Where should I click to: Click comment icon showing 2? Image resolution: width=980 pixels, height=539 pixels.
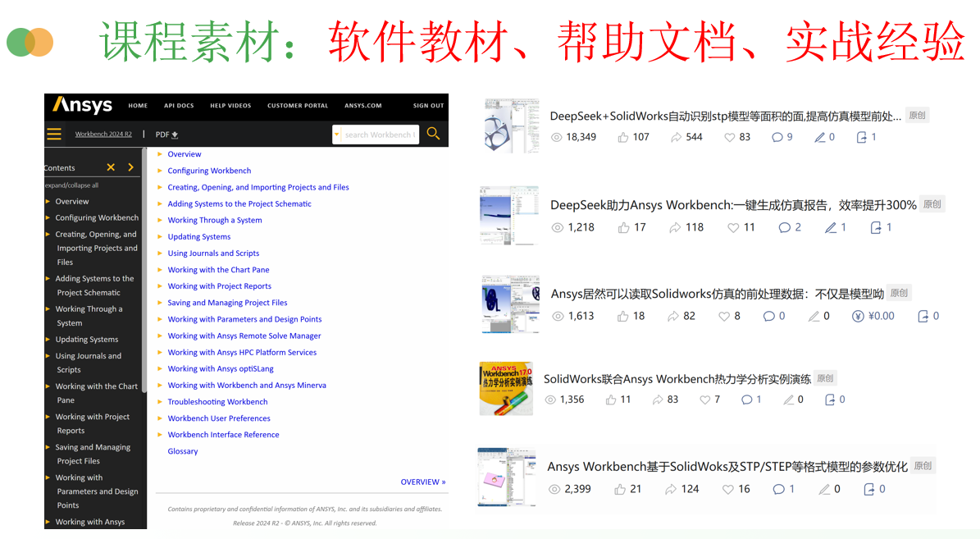click(x=784, y=227)
